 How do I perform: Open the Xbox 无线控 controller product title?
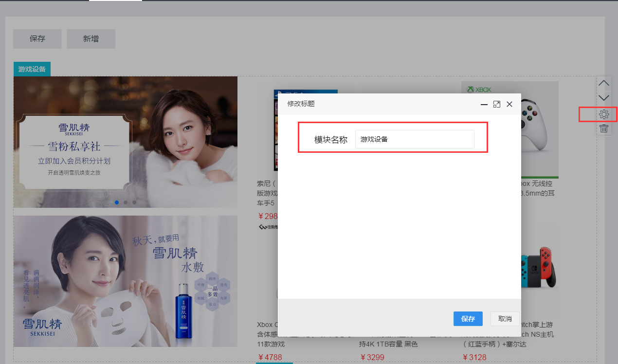pyautogui.click(x=537, y=188)
